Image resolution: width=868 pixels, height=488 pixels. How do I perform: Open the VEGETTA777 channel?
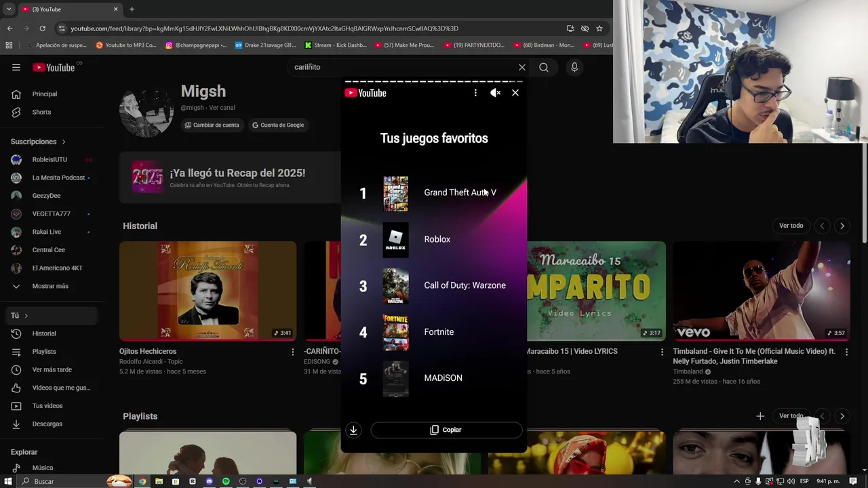click(x=52, y=213)
